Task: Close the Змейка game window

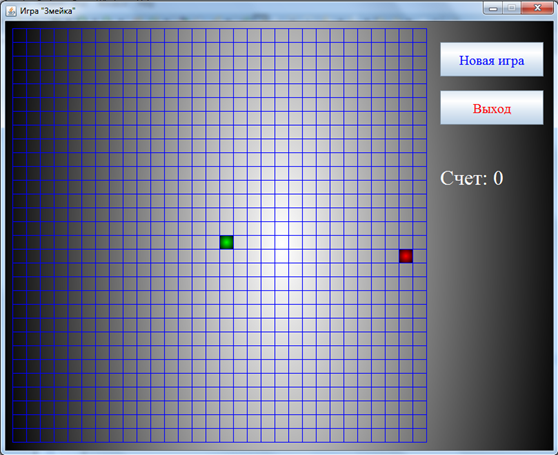Action: pos(537,8)
